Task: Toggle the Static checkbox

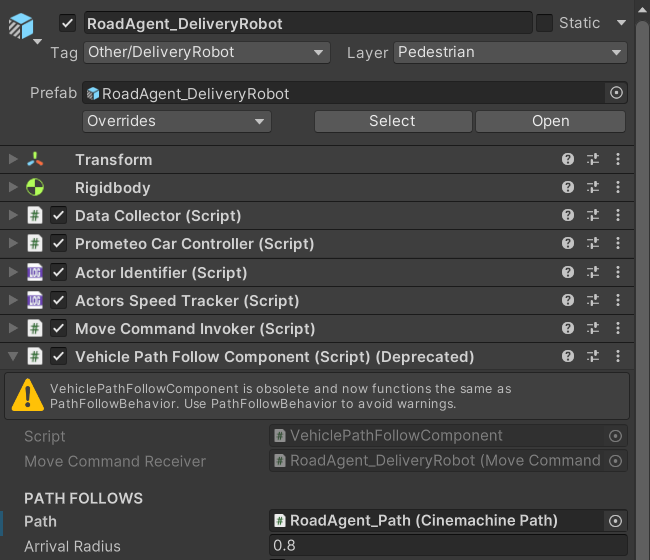Action: pos(544,23)
